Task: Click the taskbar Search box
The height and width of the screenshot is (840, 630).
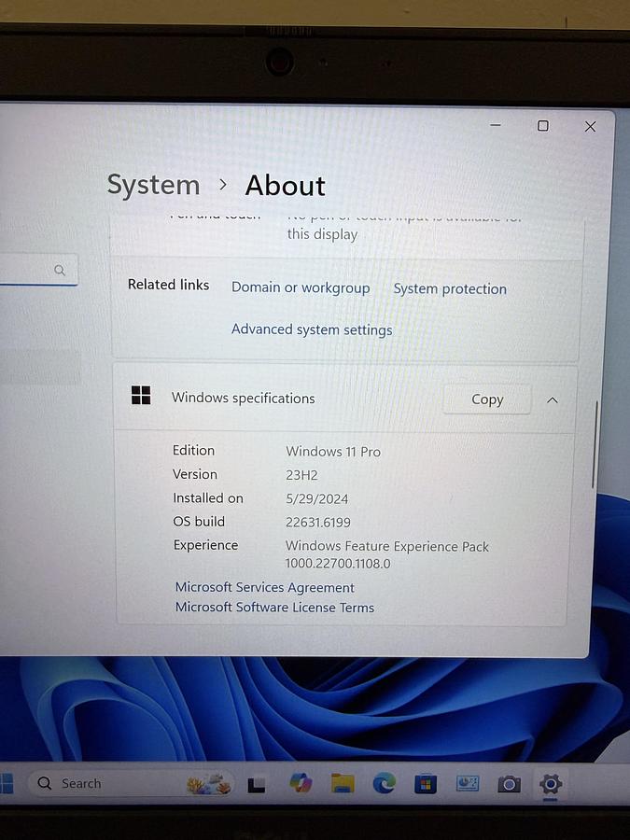Action: (132, 784)
